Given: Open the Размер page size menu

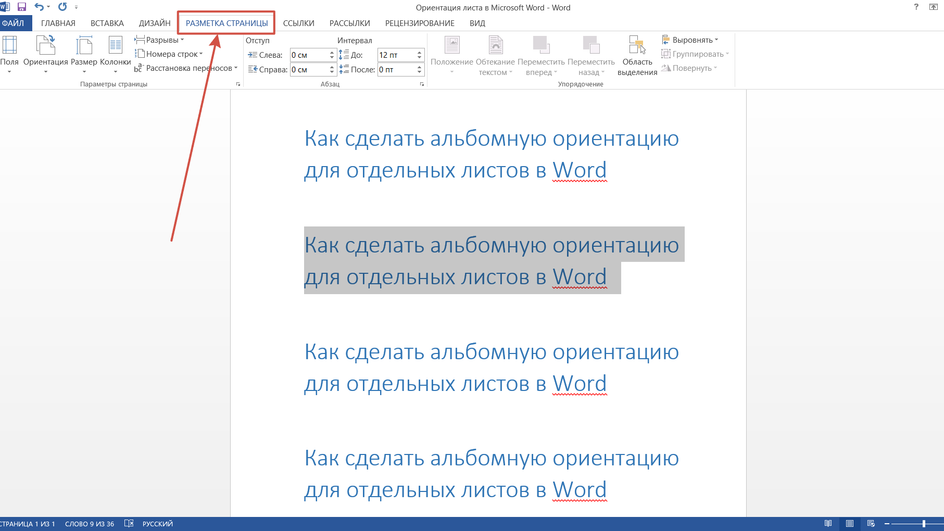Looking at the screenshot, I should pos(84,55).
